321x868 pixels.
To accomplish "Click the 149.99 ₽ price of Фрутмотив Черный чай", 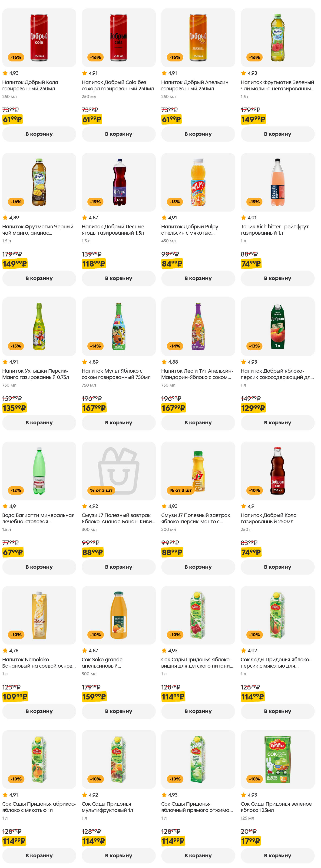I will (x=14, y=264).
